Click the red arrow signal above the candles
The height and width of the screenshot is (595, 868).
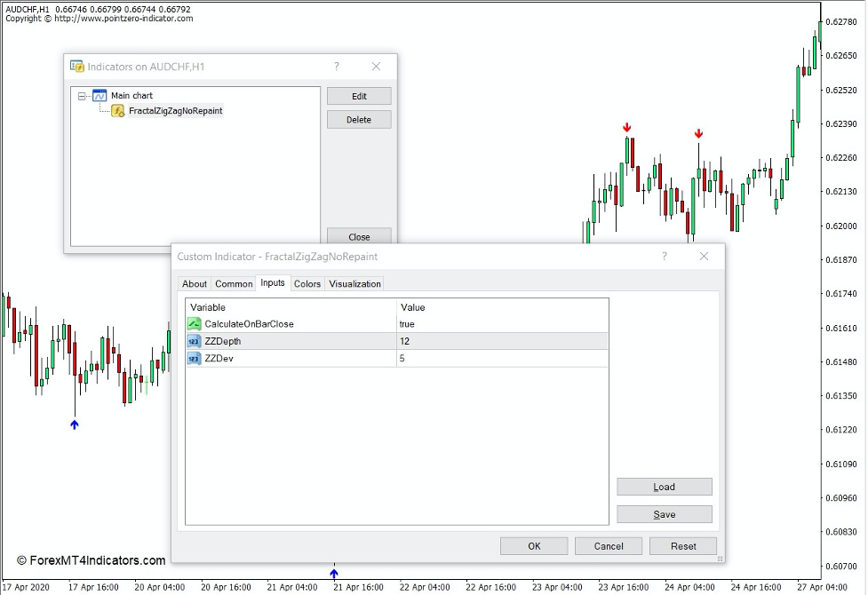pyautogui.click(x=627, y=129)
